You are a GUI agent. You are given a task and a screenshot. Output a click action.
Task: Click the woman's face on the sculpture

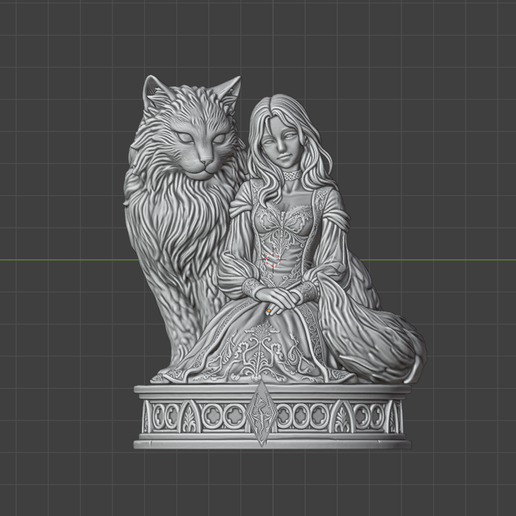pyautogui.click(x=281, y=143)
